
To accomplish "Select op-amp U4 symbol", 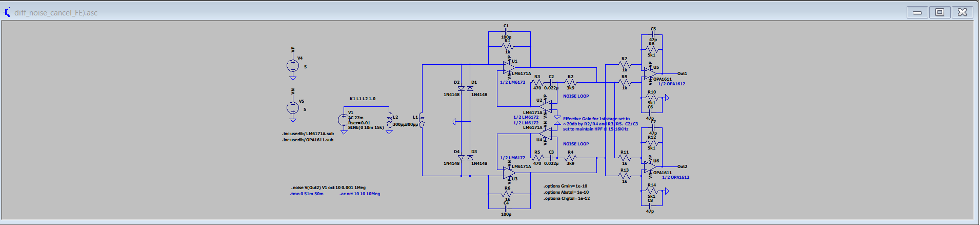I will [x=546, y=133].
